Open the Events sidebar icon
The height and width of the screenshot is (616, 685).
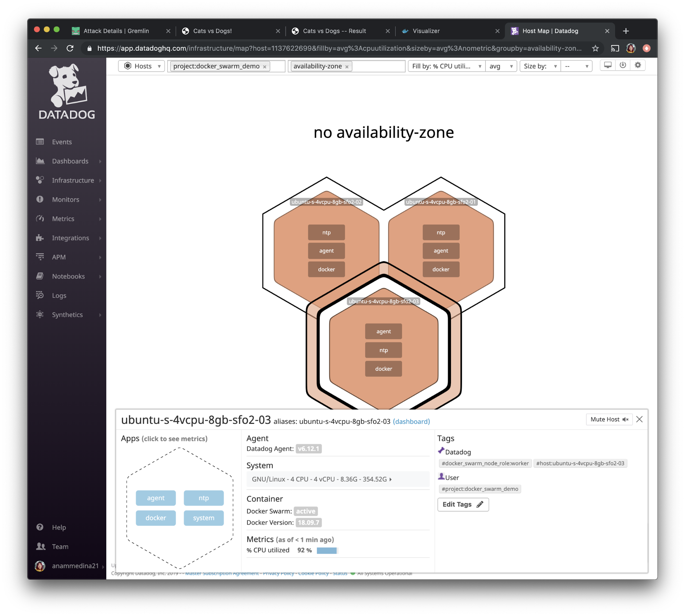40,142
